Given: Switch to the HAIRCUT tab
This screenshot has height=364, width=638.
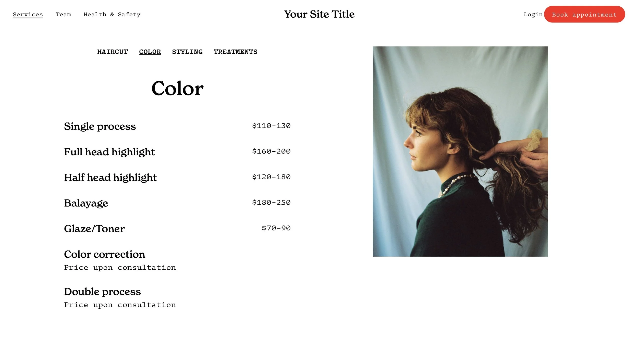Looking at the screenshot, I should (113, 52).
